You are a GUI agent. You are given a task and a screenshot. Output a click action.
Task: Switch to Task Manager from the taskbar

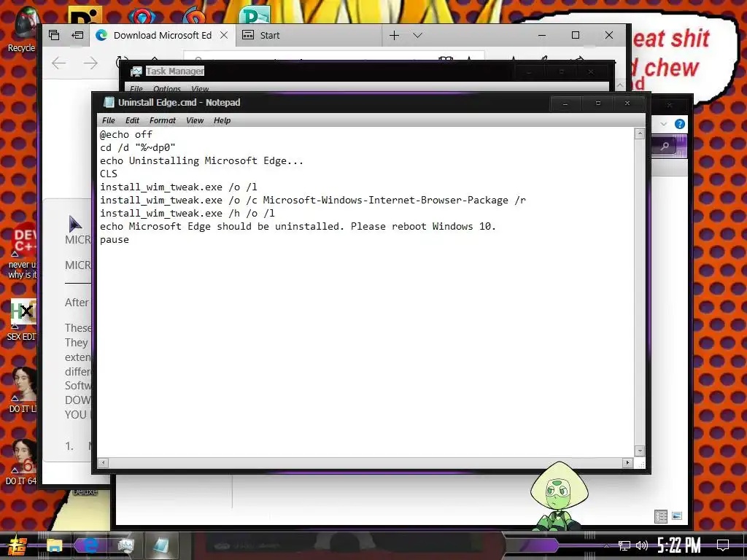click(x=125, y=545)
